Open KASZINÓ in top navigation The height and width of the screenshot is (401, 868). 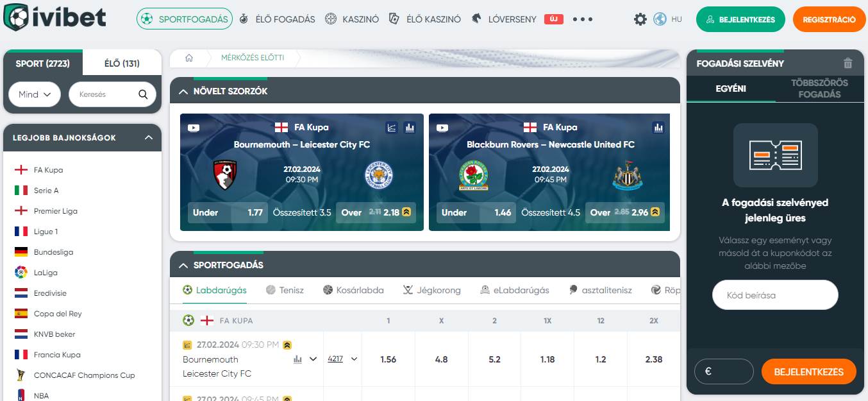pyautogui.click(x=351, y=19)
